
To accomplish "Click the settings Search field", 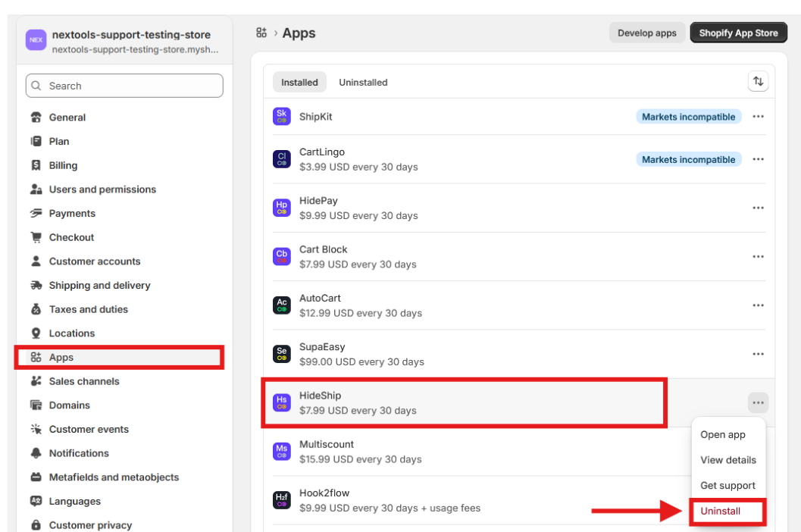I will point(124,86).
